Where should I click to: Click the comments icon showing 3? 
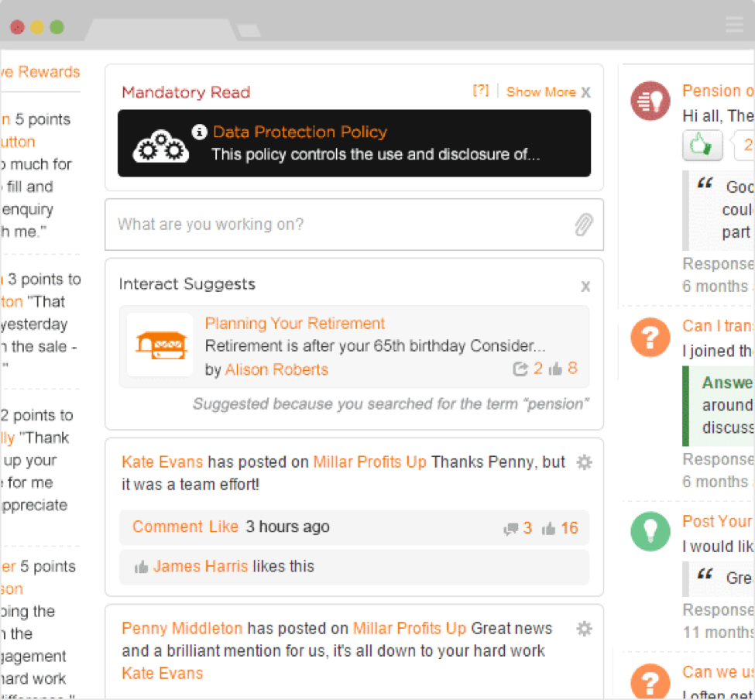click(x=510, y=529)
